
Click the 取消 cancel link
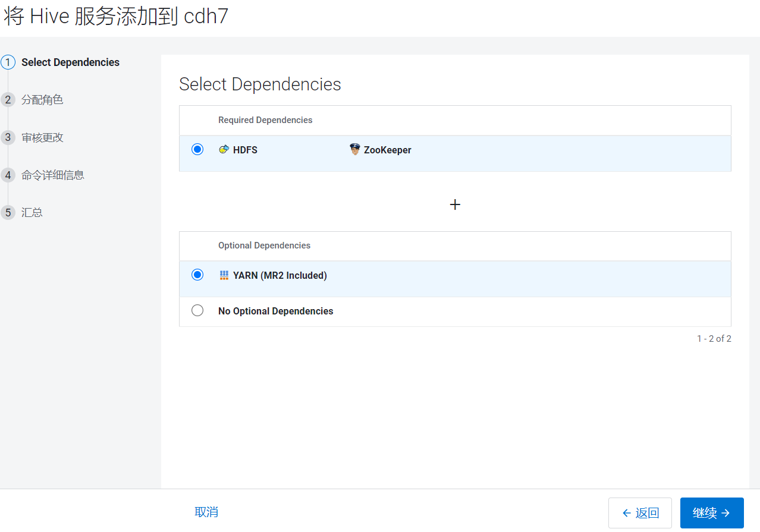(x=206, y=512)
